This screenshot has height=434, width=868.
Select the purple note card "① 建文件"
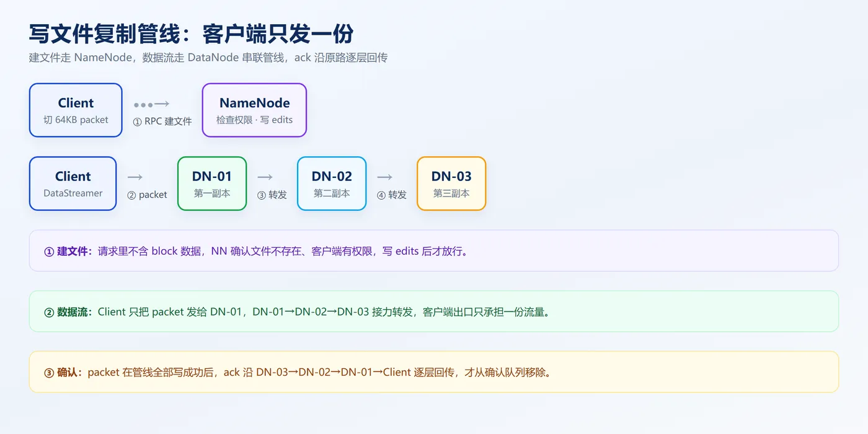[434, 251]
